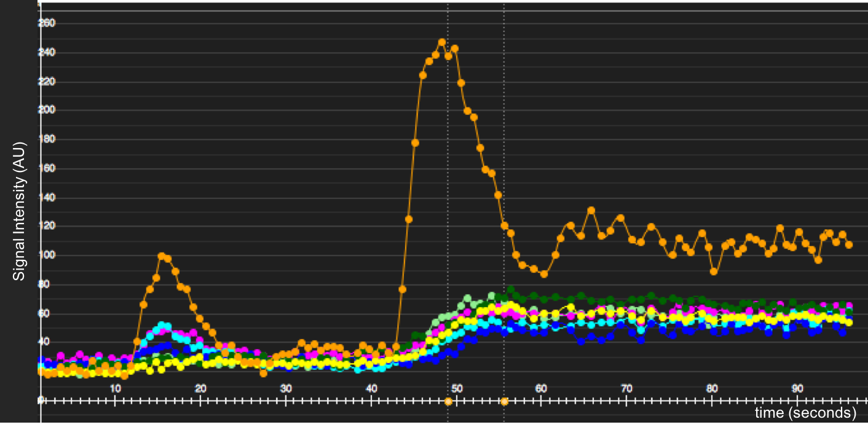Select the orange trough point at 60 seconds

coord(543,274)
